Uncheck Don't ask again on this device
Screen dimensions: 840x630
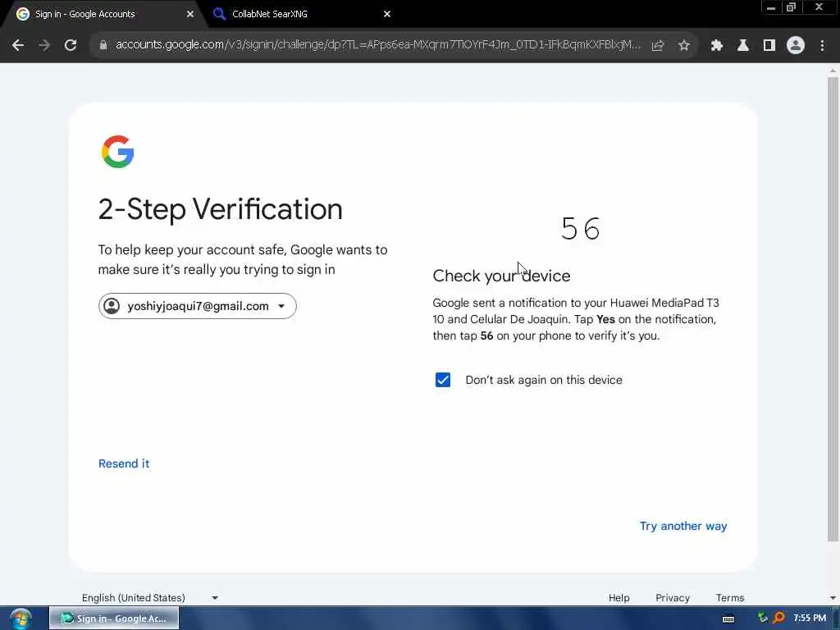443,380
